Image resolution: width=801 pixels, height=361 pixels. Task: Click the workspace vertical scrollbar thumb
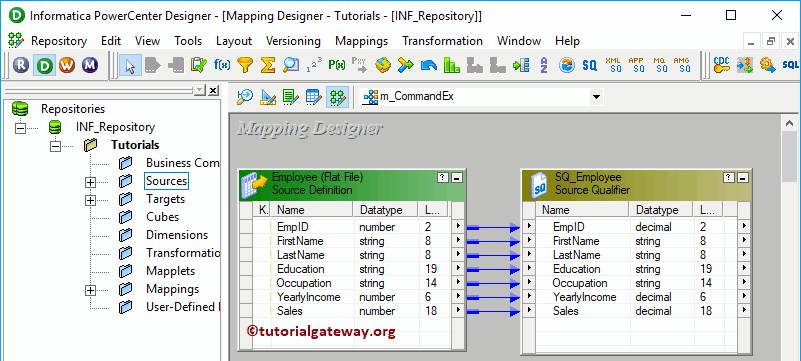point(790,156)
